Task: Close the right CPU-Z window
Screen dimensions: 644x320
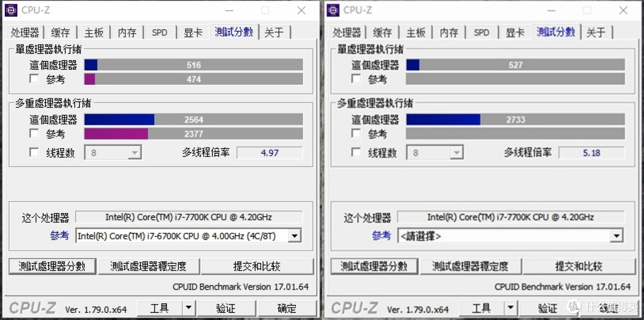Action: coord(624,10)
